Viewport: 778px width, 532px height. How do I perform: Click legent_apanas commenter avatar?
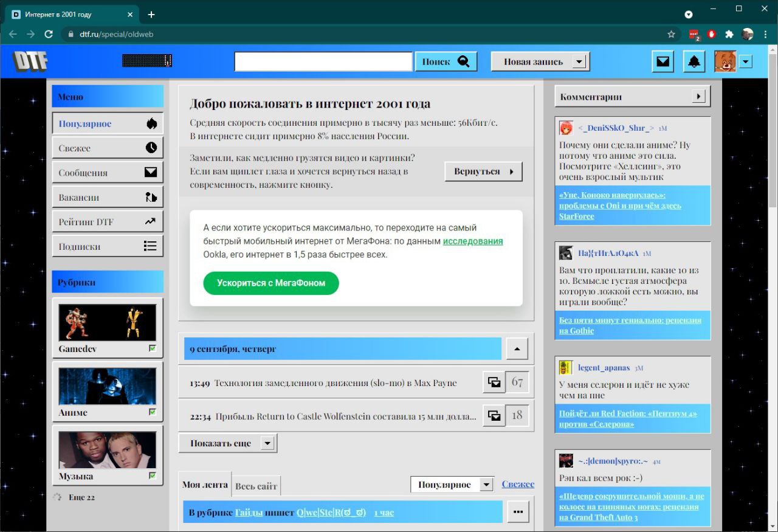[x=566, y=367]
